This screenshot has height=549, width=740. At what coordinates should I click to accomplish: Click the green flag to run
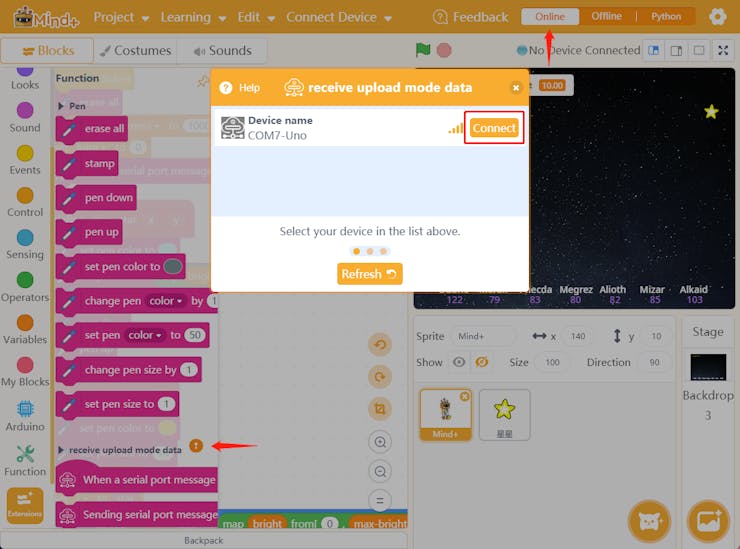pyautogui.click(x=423, y=50)
